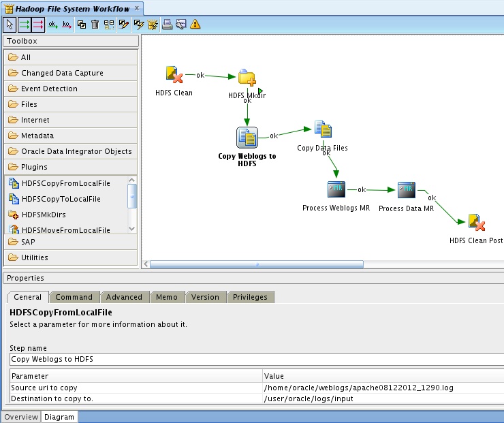The width and height of the screenshot is (504, 423).
Task: Switch to the Privileges properties tab
Action: click(x=250, y=297)
